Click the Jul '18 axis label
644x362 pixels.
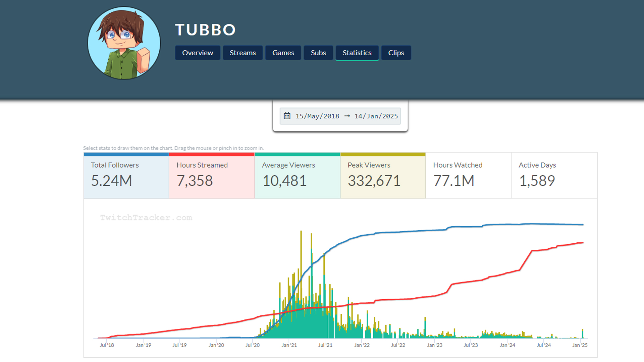tap(107, 345)
